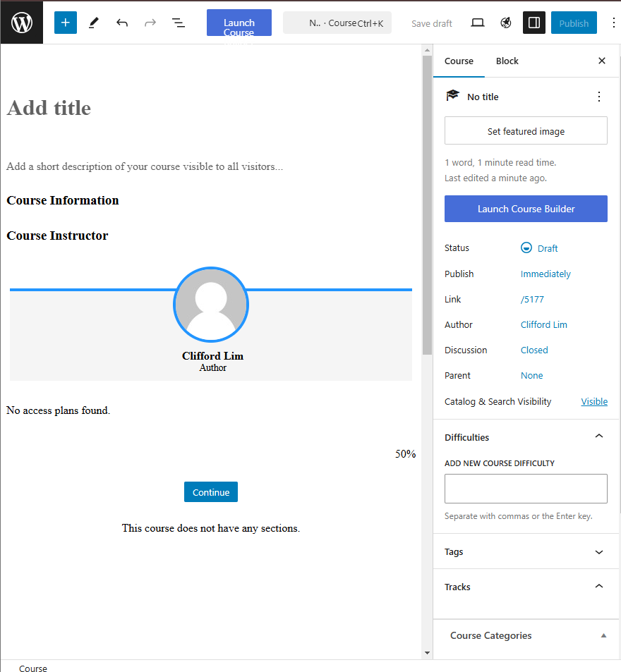Click the graduation cap course icon
The height and width of the screenshot is (672, 621).
pos(452,96)
